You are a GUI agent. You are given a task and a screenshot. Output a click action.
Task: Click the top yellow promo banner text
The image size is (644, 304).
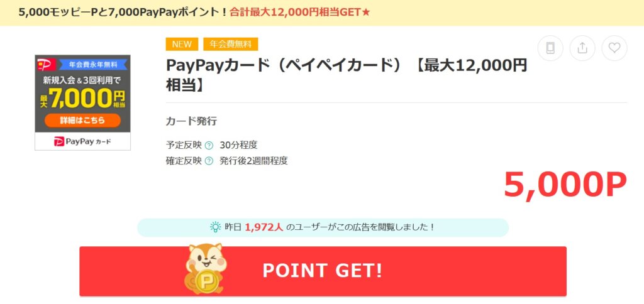(x=194, y=13)
